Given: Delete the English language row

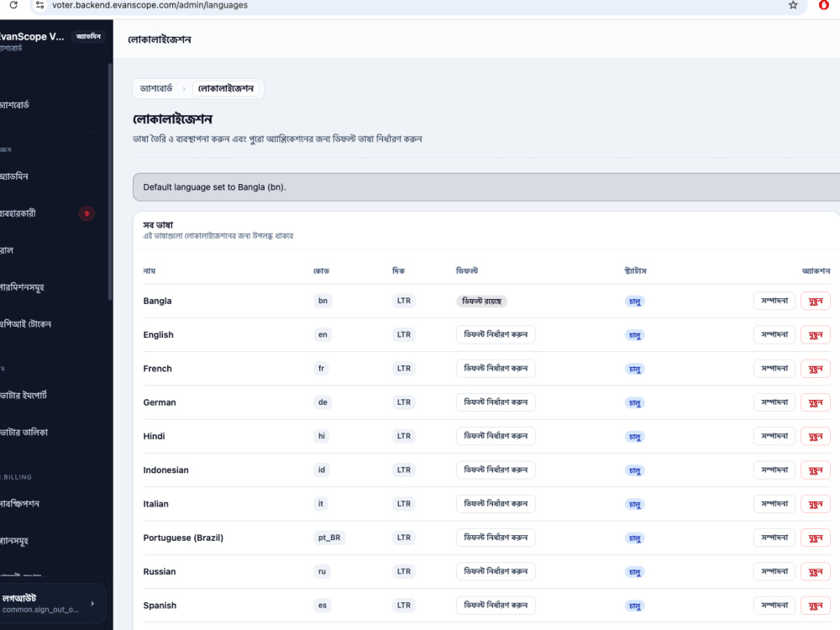Looking at the screenshot, I should [x=816, y=335].
